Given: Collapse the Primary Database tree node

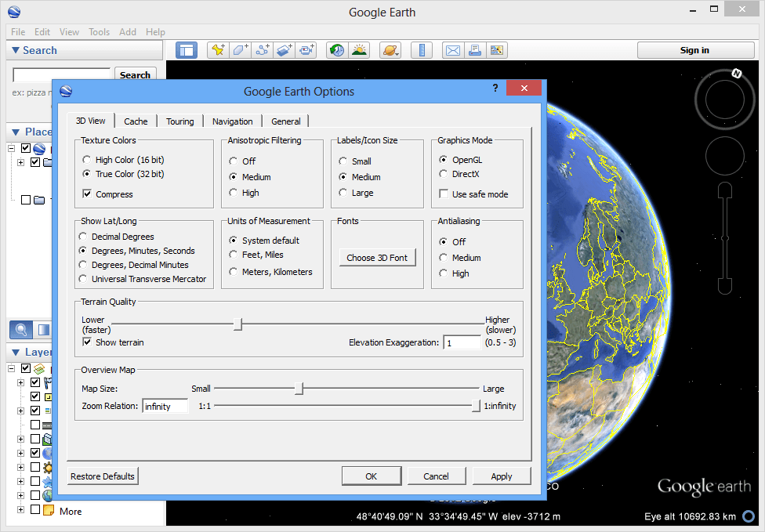Looking at the screenshot, I should pos(12,369).
